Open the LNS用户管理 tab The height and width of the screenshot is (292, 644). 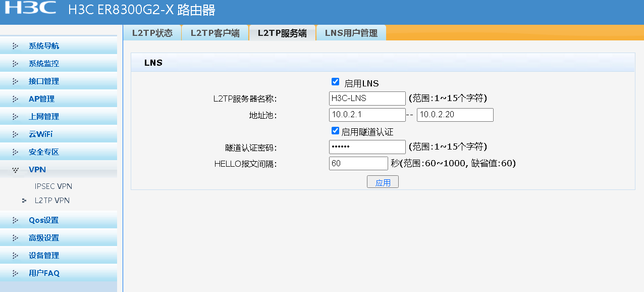351,33
